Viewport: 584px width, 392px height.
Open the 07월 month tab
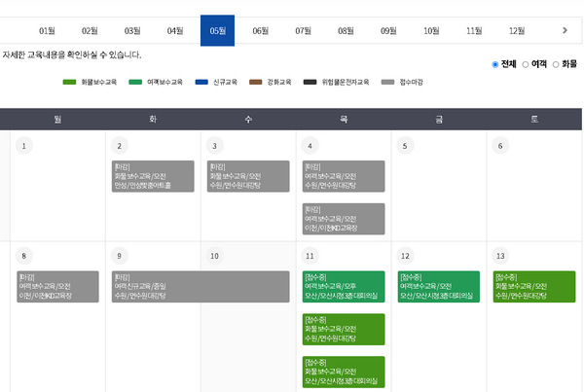coord(303,31)
